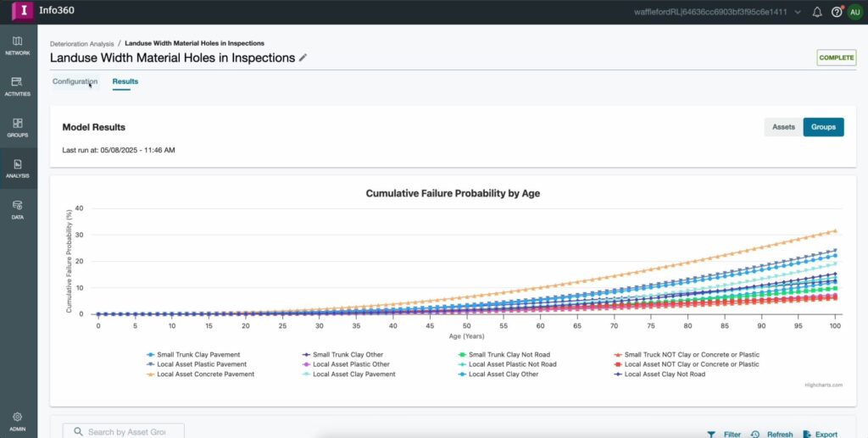Click the notifications bell icon
868x438 pixels.
click(817, 12)
